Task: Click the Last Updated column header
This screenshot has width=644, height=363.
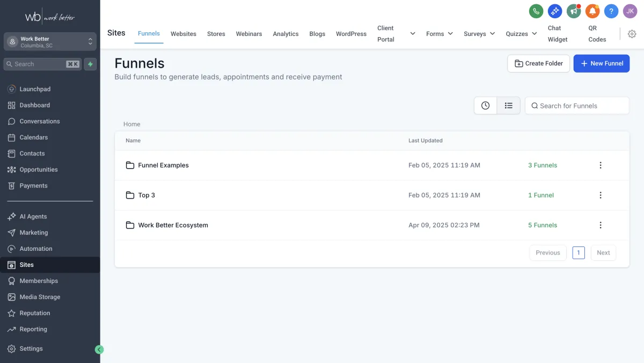Action: (426, 141)
